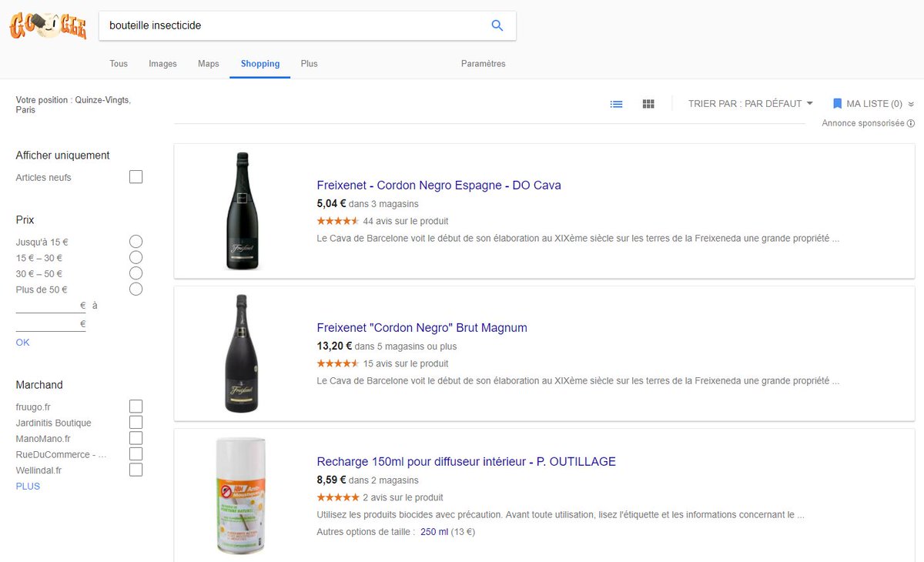Click the maximum price input field
The image size is (924, 562).
coord(50,324)
